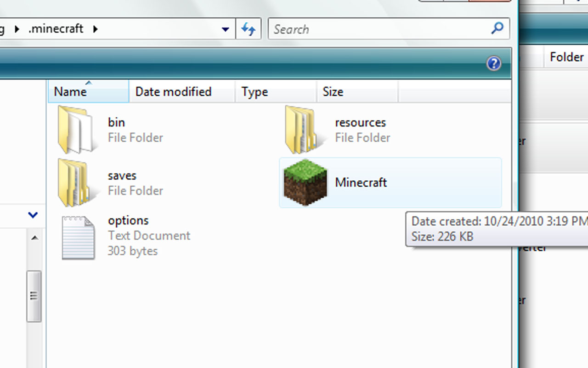Click inside the Search input field
The height and width of the screenshot is (368, 588).
(367, 29)
